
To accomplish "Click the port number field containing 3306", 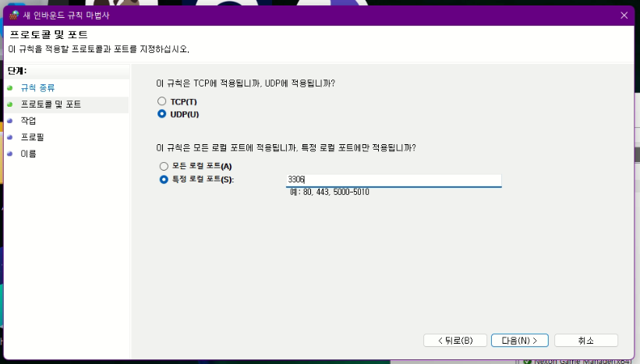I will click(394, 180).
